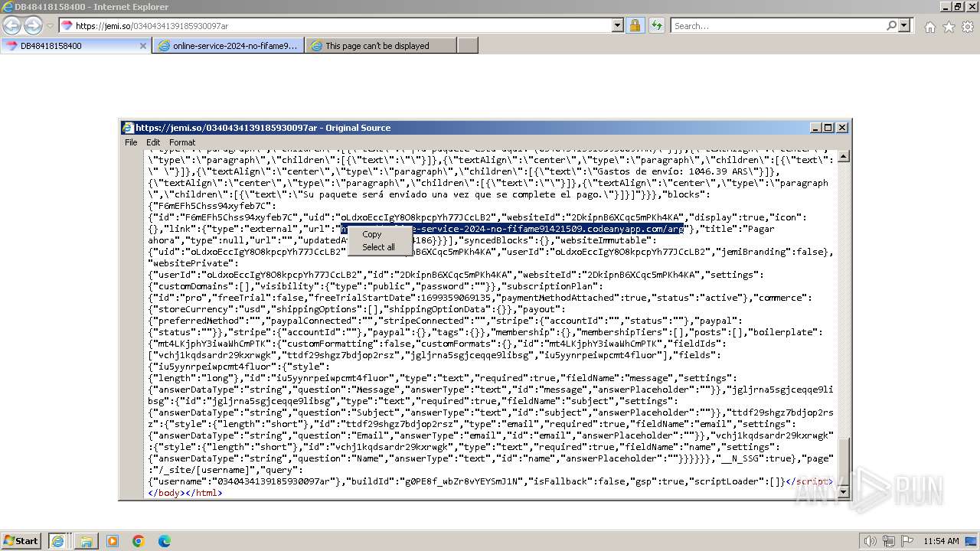Open Format menu in Original Source window
The image size is (980, 551).
pos(182,142)
